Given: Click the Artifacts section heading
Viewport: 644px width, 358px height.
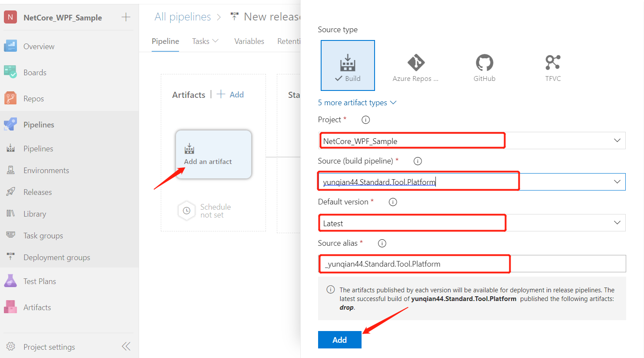Looking at the screenshot, I should (189, 95).
